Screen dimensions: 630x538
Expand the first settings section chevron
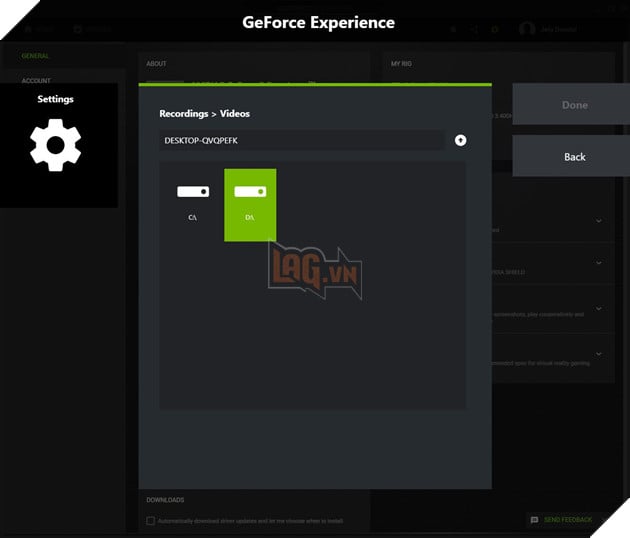pos(599,221)
